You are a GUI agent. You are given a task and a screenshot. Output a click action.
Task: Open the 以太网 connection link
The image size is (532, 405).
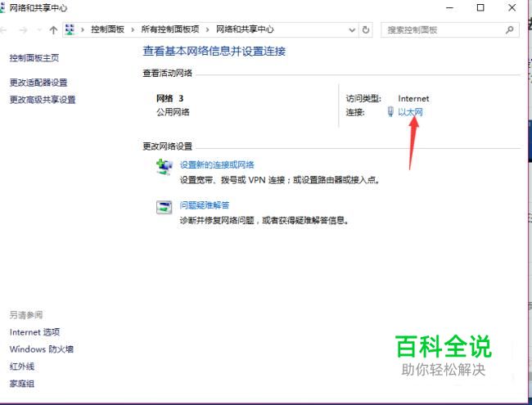click(410, 112)
